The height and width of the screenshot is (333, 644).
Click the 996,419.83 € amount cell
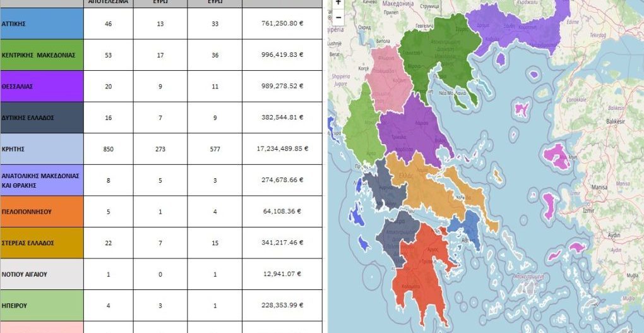[282, 55]
